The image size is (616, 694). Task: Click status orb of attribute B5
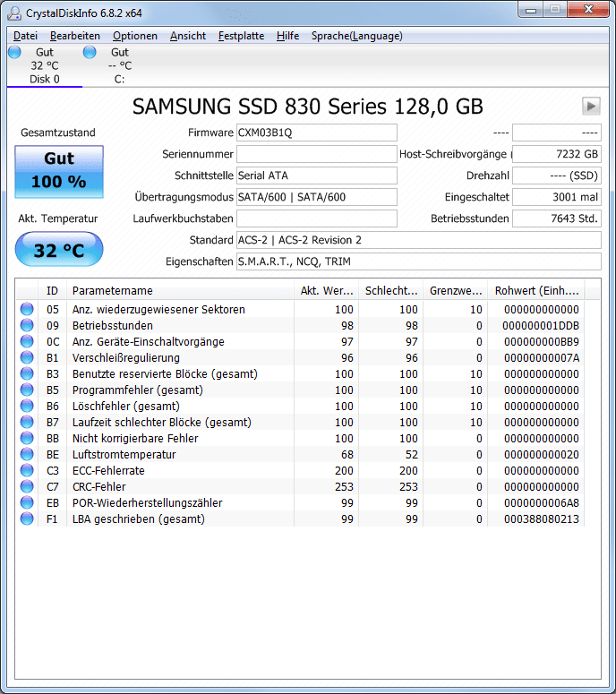pyautogui.click(x=27, y=390)
